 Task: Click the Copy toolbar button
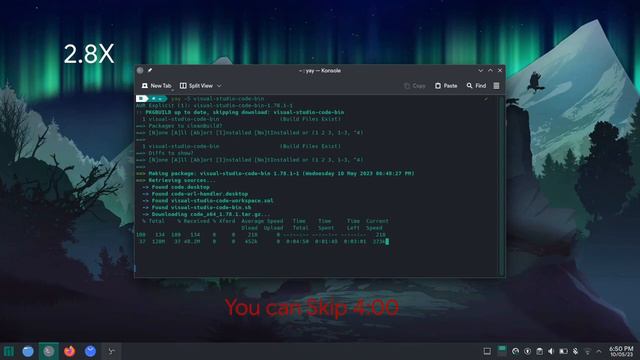pyautogui.click(x=415, y=86)
